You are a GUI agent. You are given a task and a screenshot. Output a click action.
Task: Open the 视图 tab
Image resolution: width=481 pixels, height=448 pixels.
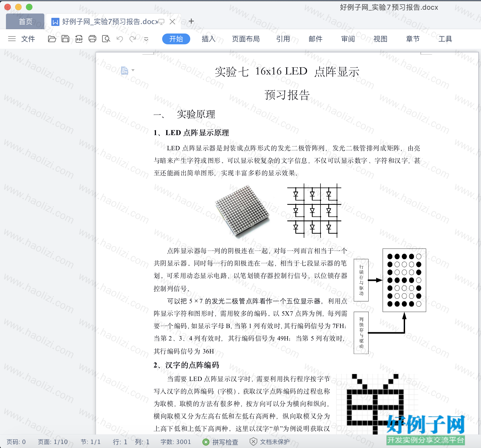click(380, 39)
